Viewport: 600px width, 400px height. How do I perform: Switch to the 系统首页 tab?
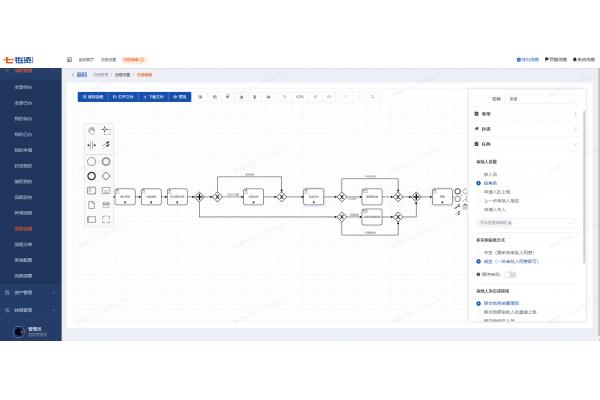pyautogui.click(x=86, y=60)
